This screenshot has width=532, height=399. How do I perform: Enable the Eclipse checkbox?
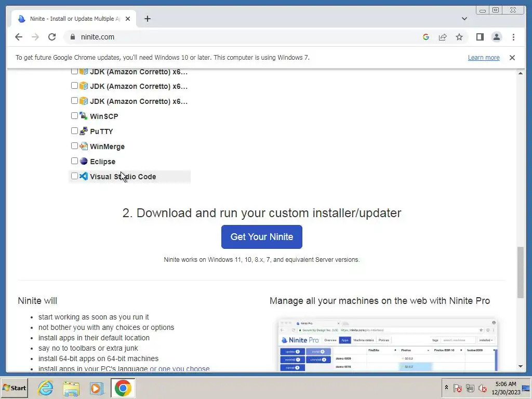[x=74, y=161]
